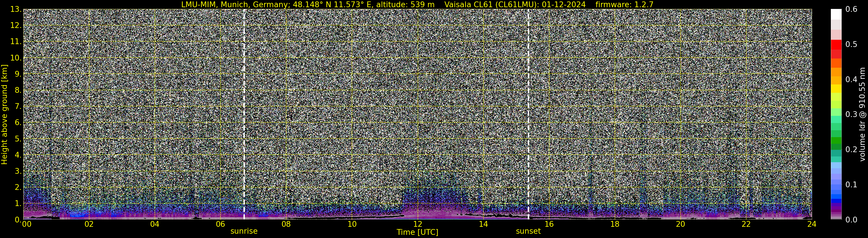Click the height tick label '5.'
This screenshot has height=238, width=868.
(x=18, y=139)
